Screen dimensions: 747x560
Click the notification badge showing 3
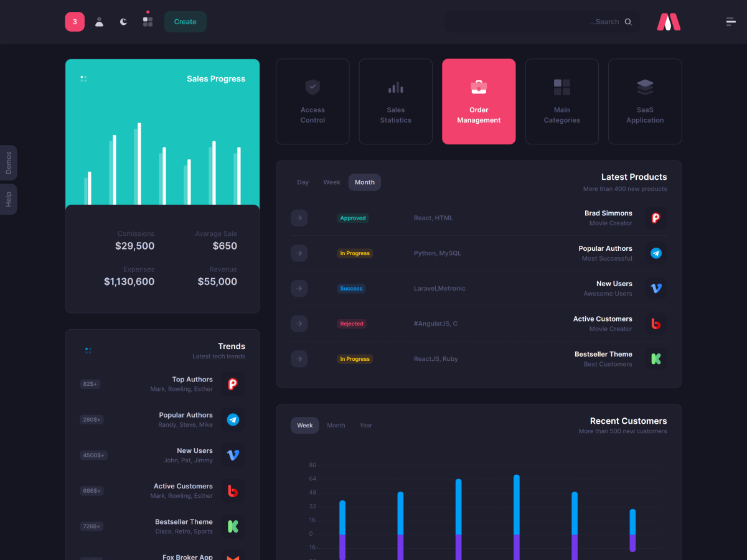tap(75, 22)
